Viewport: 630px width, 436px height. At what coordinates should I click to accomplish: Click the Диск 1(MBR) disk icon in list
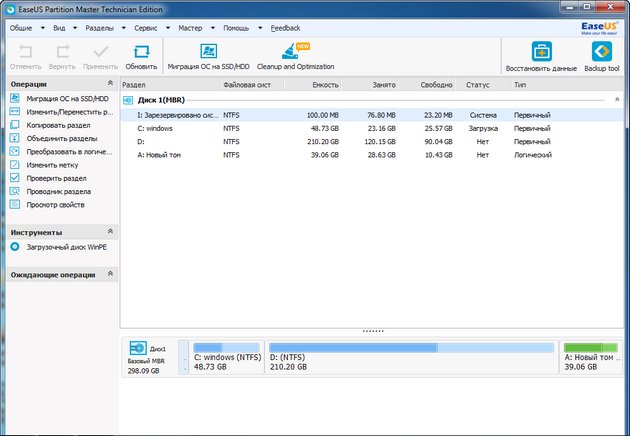click(128, 100)
